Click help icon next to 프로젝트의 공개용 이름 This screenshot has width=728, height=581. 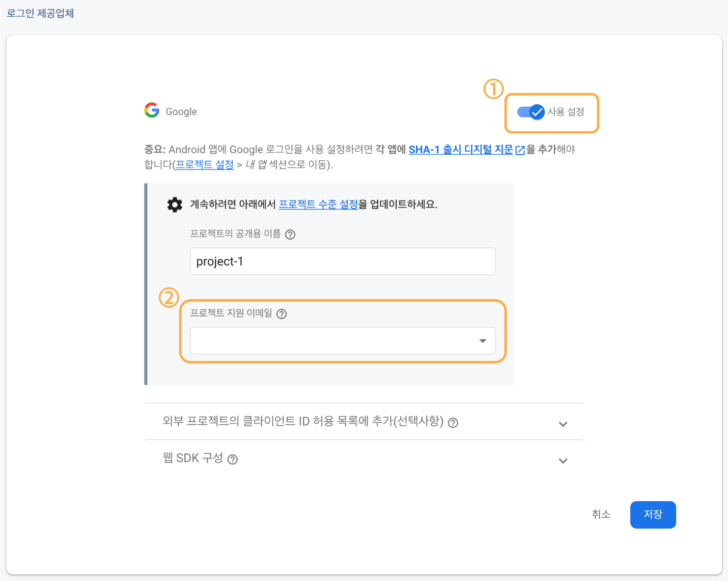pos(290,235)
